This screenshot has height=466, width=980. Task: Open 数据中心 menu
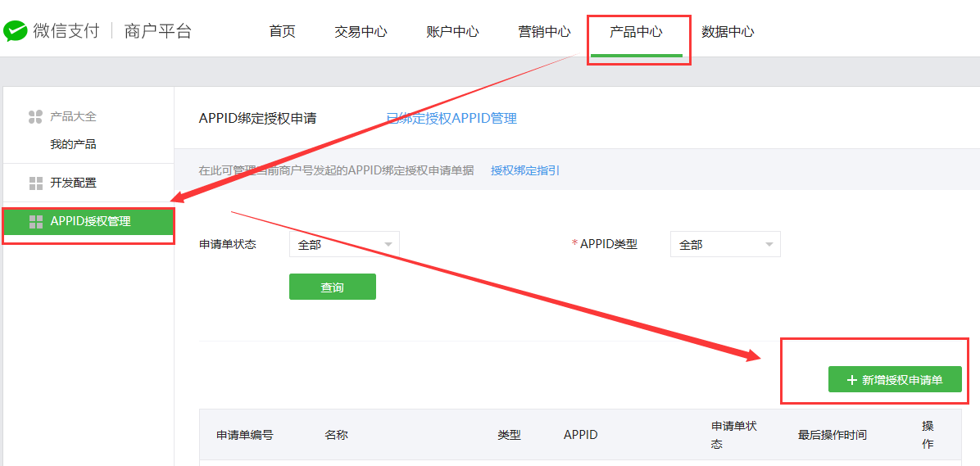(x=728, y=32)
